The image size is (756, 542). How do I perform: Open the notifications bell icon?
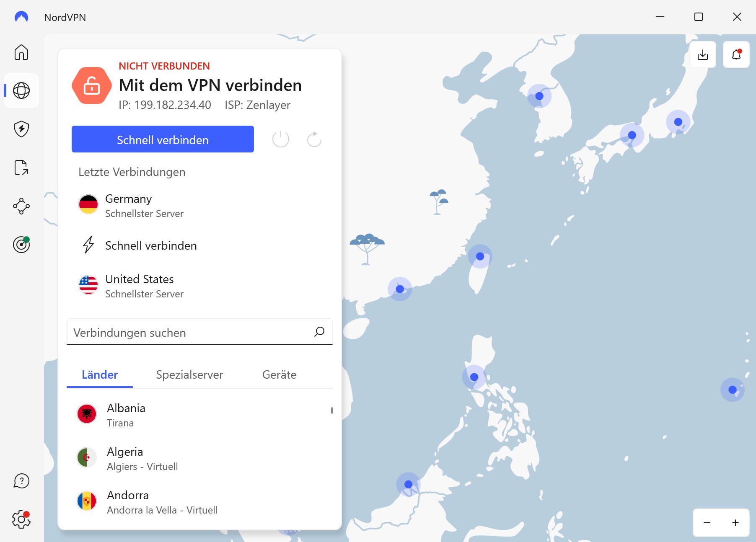[736, 55]
